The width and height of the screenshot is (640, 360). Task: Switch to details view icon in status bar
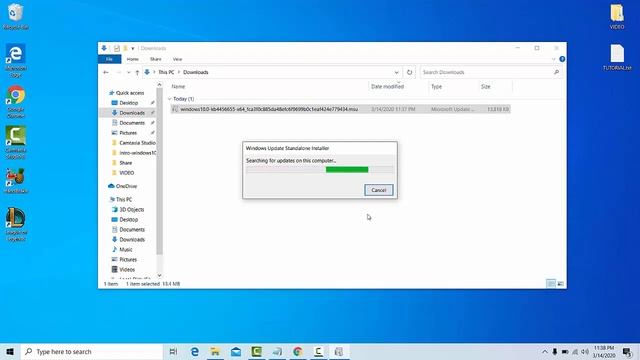tap(551, 283)
